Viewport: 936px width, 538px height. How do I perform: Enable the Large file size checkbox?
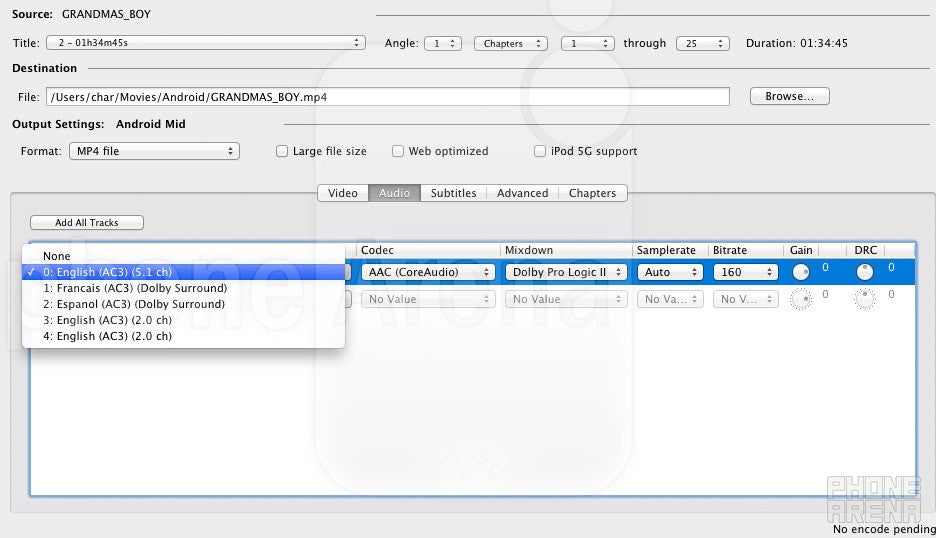(x=282, y=151)
